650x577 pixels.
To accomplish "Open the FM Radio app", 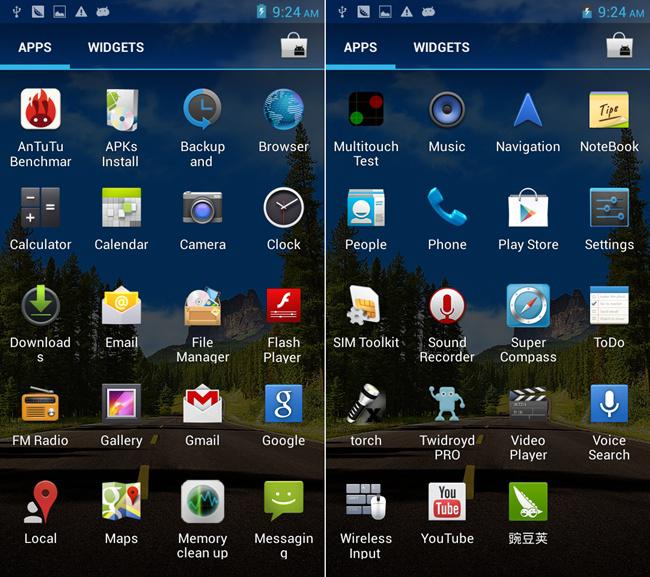I will pos(40,404).
